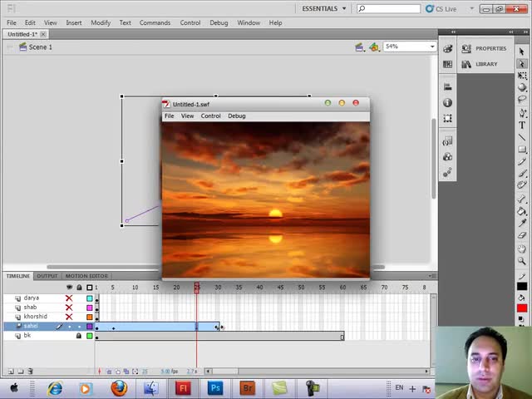Click the New Folder icon in timeline
The image size is (532, 399).
pyautogui.click(x=21, y=372)
